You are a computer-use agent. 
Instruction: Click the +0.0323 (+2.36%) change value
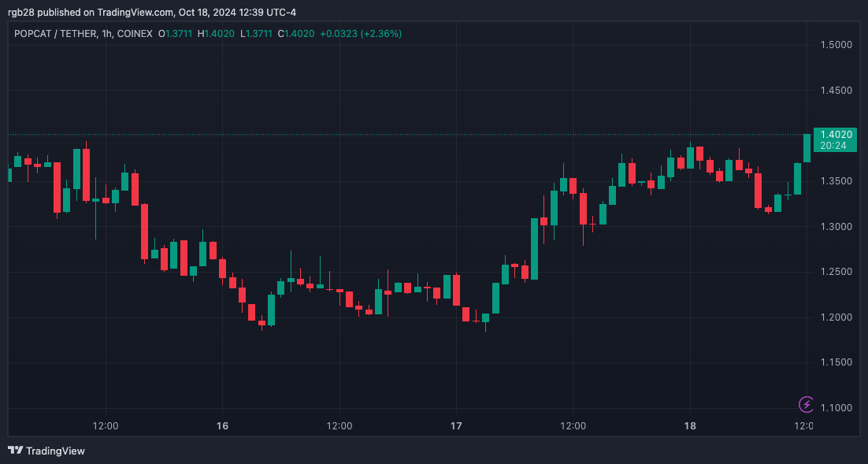pos(361,34)
